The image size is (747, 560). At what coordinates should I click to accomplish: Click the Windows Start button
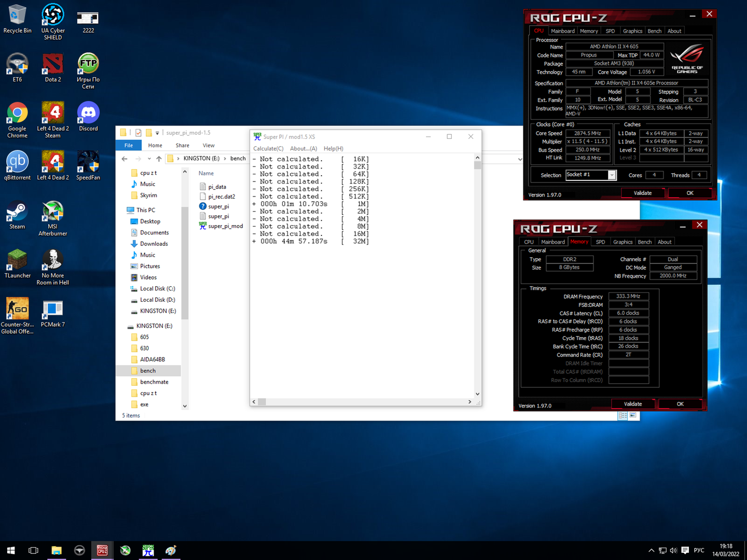[11, 551]
